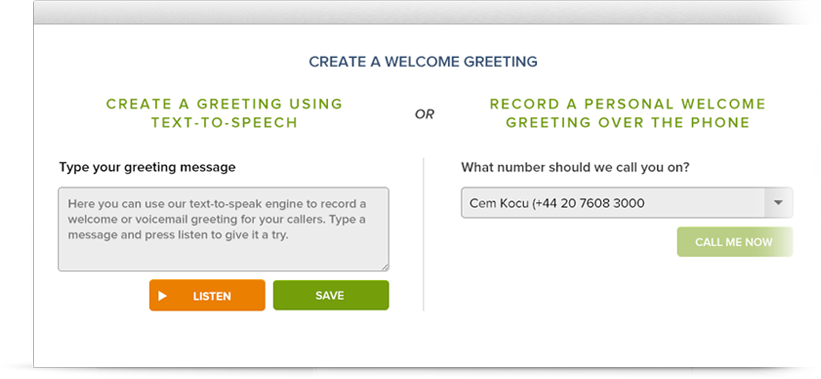
Task: Select the +44 20 7608 3000 entry text
Action: [x=589, y=203]
